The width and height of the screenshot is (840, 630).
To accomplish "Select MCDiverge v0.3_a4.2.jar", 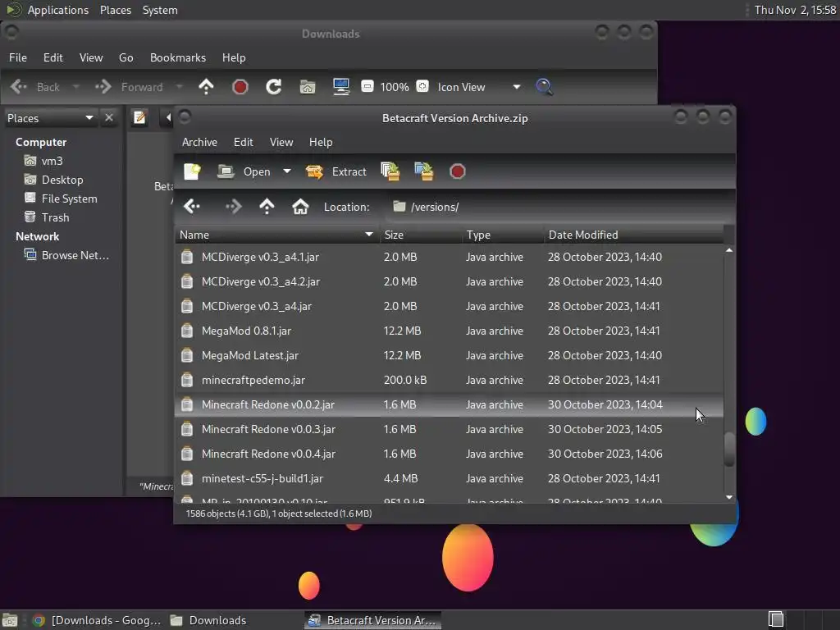I will (x=449, y=282).
